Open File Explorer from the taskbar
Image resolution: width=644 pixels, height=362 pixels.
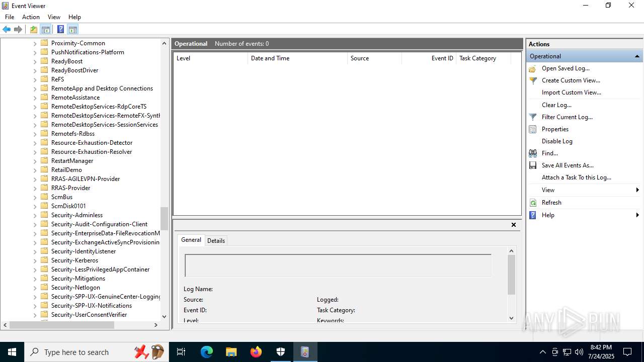pos(231,352)
